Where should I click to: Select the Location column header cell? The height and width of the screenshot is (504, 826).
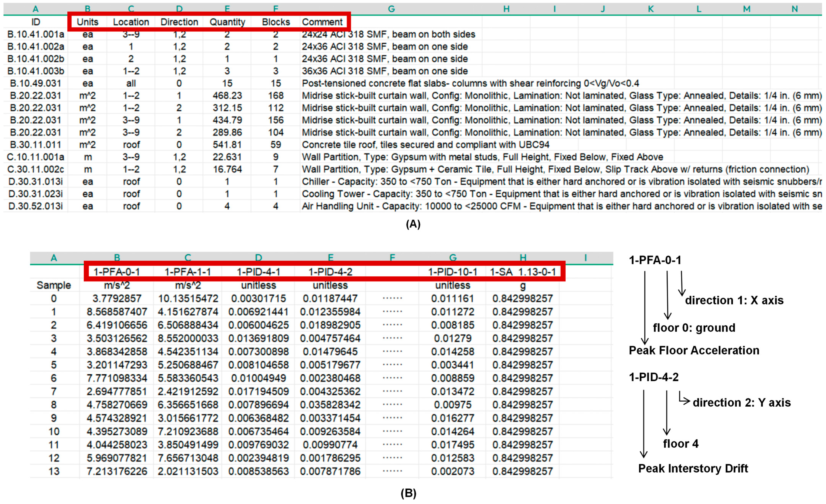tap(131, 22)
